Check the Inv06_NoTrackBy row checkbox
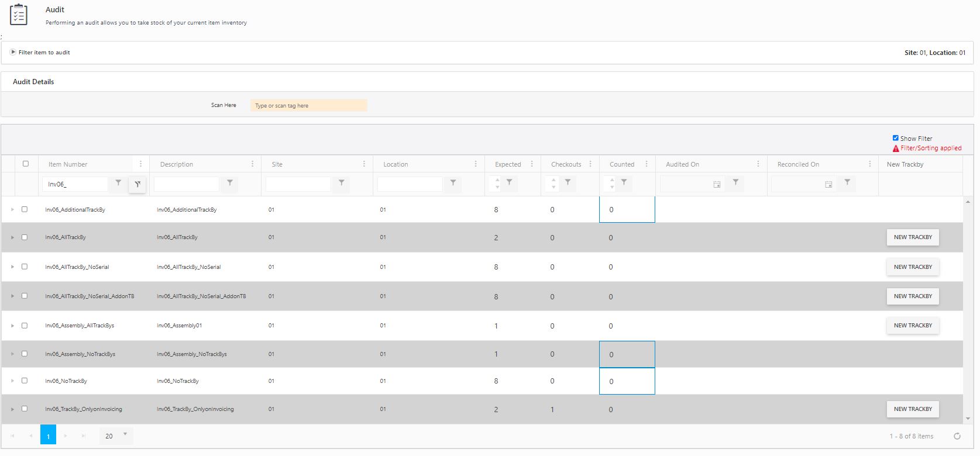The image size is (980, 456). 25,381
